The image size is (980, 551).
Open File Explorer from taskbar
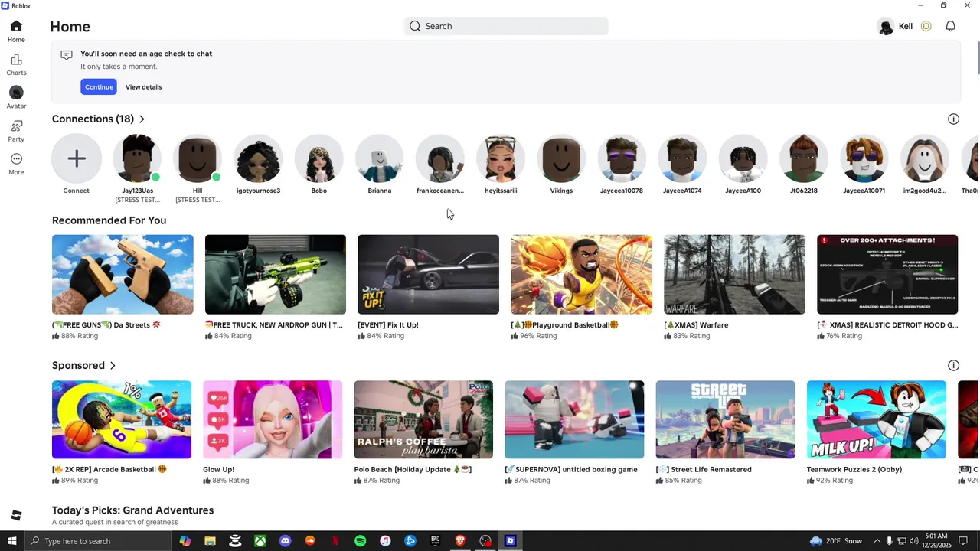point(210,541)
